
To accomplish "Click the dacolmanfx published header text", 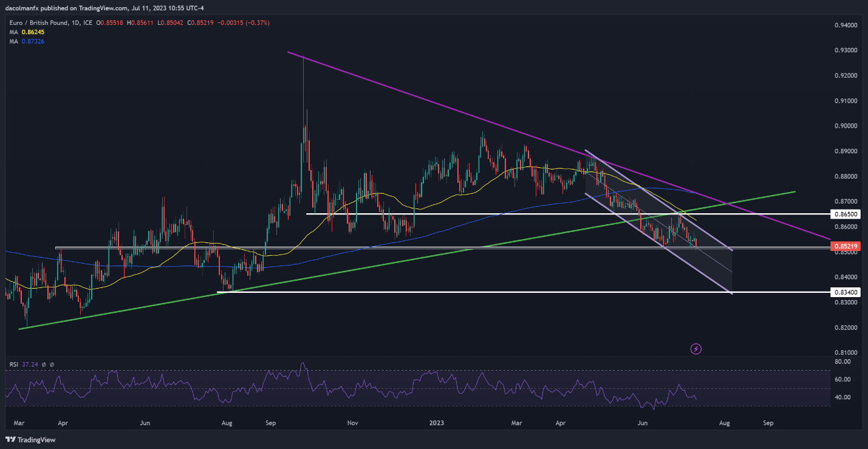I will pos(106,9).
